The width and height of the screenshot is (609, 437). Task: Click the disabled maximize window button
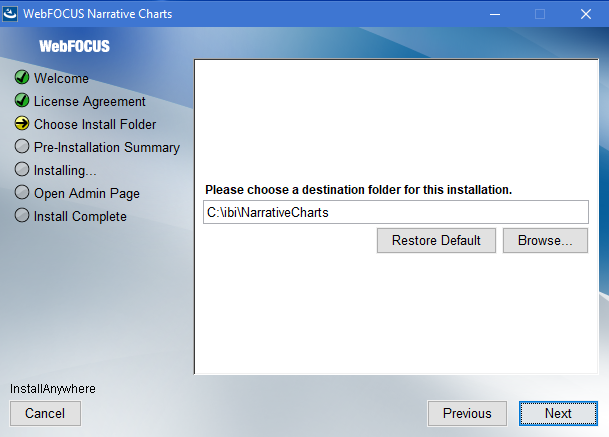pyautogui.click(x=540, y=14)
